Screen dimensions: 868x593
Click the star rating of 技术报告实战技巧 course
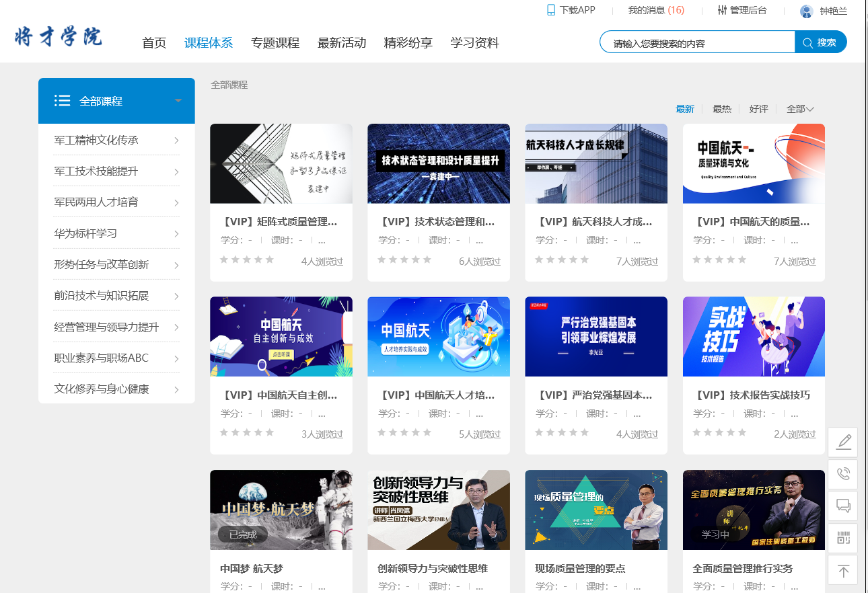point(719,433)
